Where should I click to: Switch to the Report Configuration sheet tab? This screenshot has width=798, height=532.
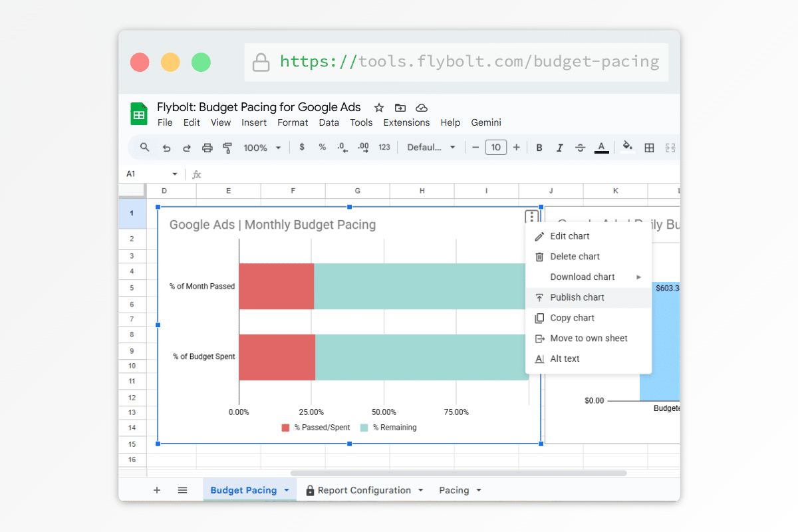364,490
